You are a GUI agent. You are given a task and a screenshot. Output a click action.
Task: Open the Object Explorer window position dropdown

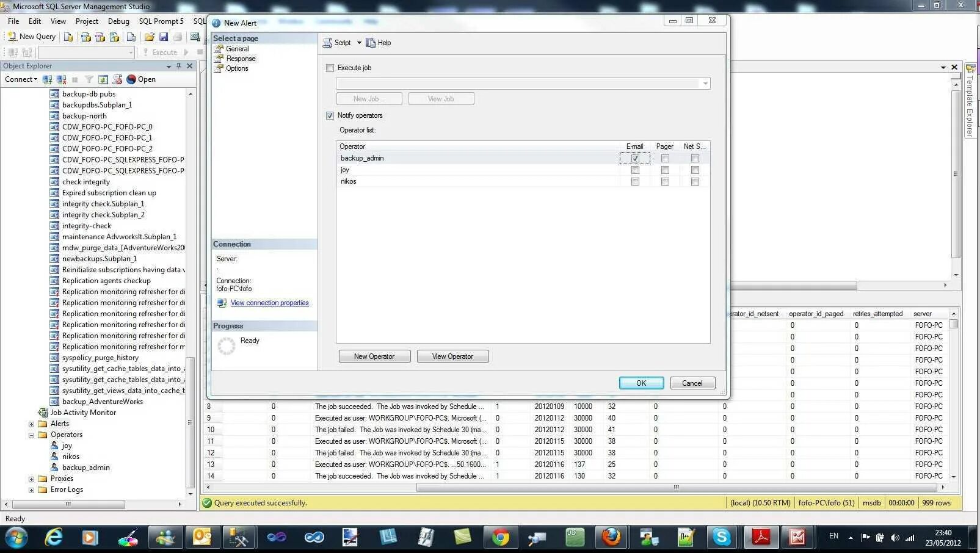169,66
